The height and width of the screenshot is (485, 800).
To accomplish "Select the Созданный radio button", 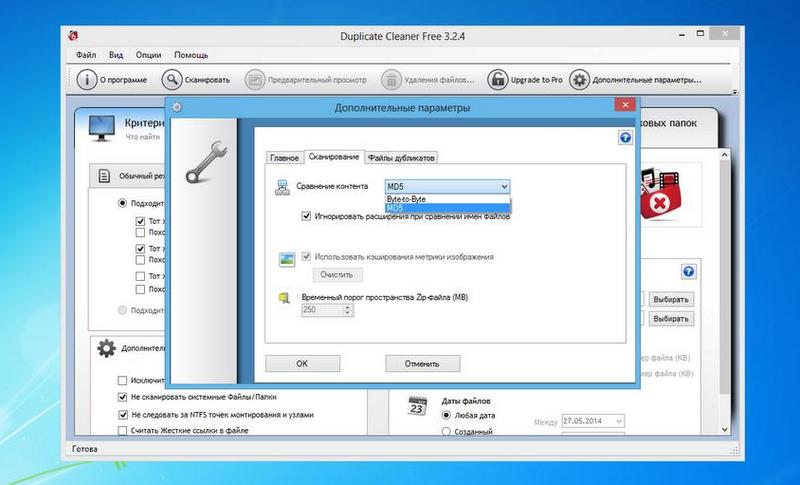I will pyautogui.click(x=446, y=431).
